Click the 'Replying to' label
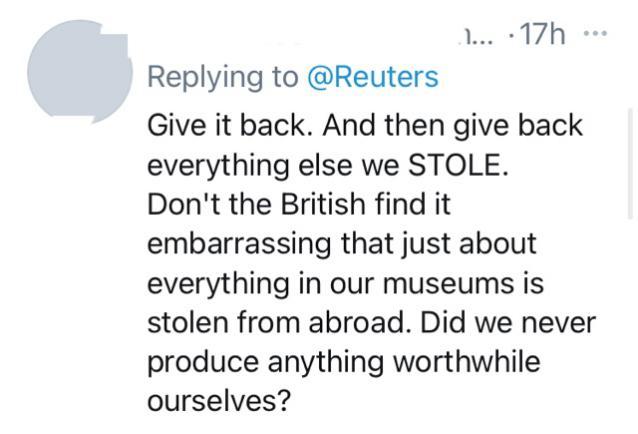 tap(222, 77)
